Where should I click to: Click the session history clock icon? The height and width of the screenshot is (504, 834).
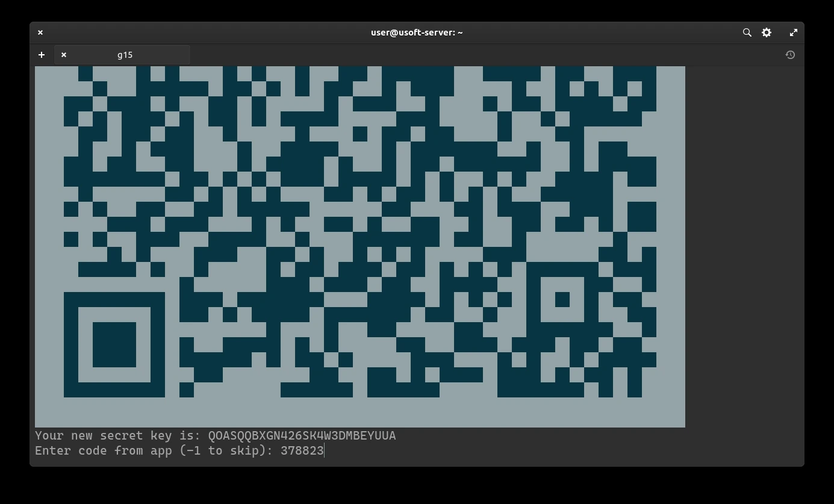tap(790, 55)
